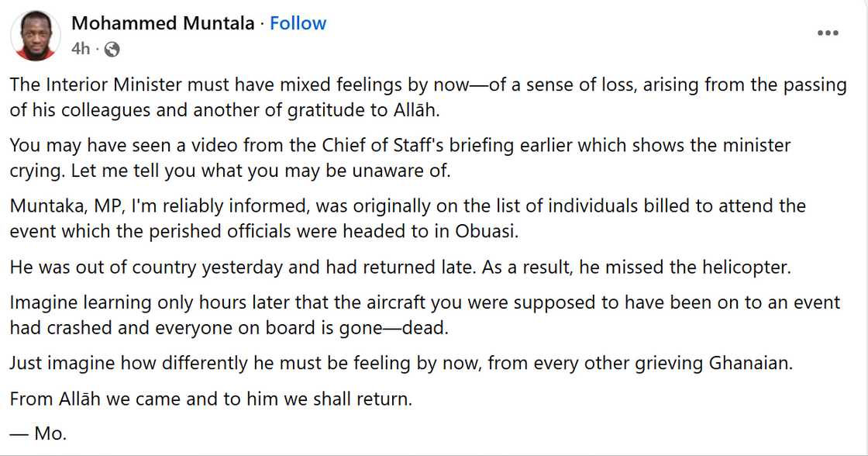Open Mohammed Muntala's profile picture
Screen dimensions: 868x456
[x=36, y=36]
